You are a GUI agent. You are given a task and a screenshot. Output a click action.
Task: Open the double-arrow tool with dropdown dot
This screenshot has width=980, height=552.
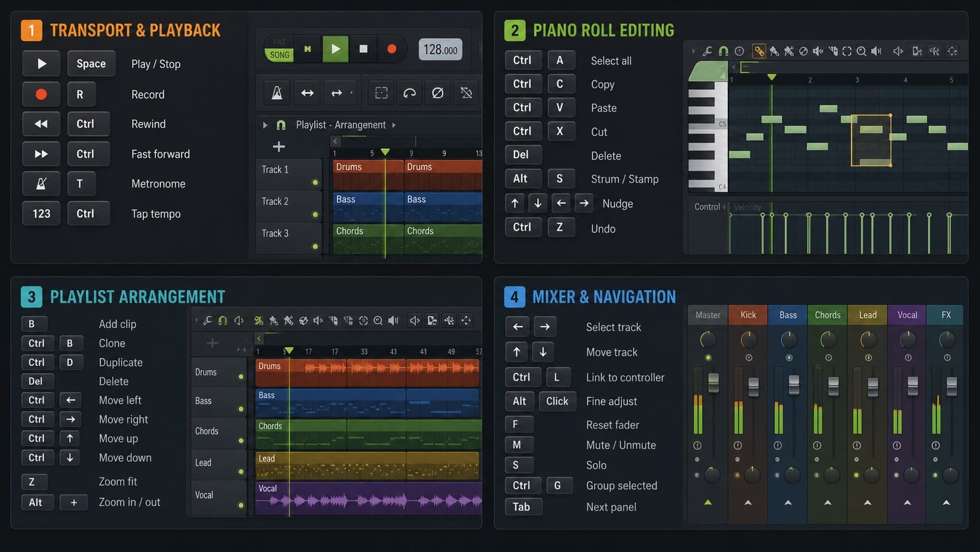click(x=339, y=93)
